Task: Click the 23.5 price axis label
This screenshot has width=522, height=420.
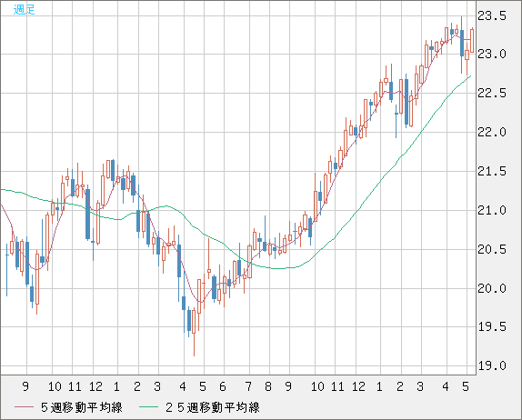Action: point(492,15)
